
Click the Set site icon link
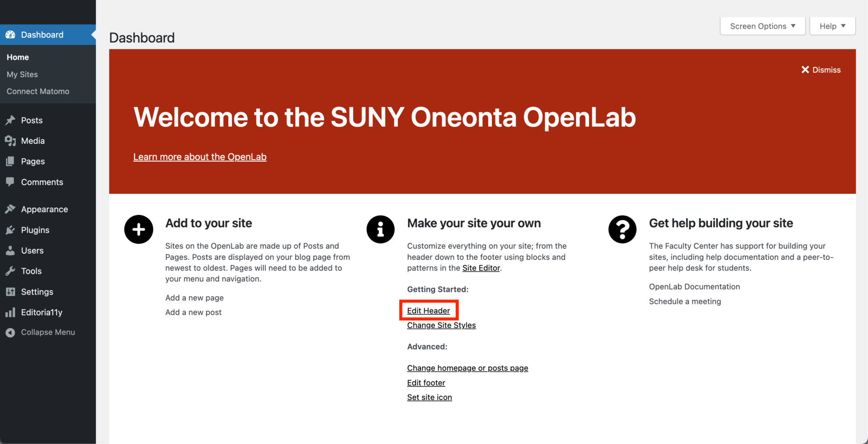coord(429,397)
